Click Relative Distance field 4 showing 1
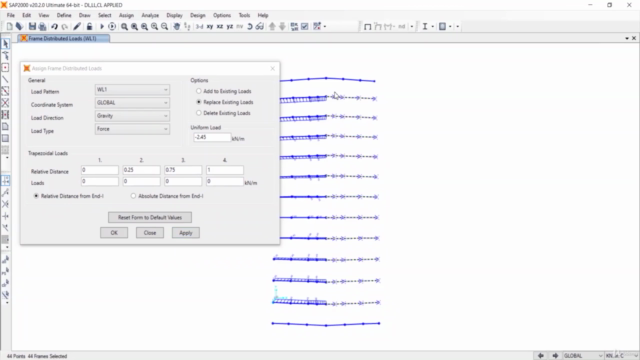Screen dimensions: 640x360 click(225, 170)
